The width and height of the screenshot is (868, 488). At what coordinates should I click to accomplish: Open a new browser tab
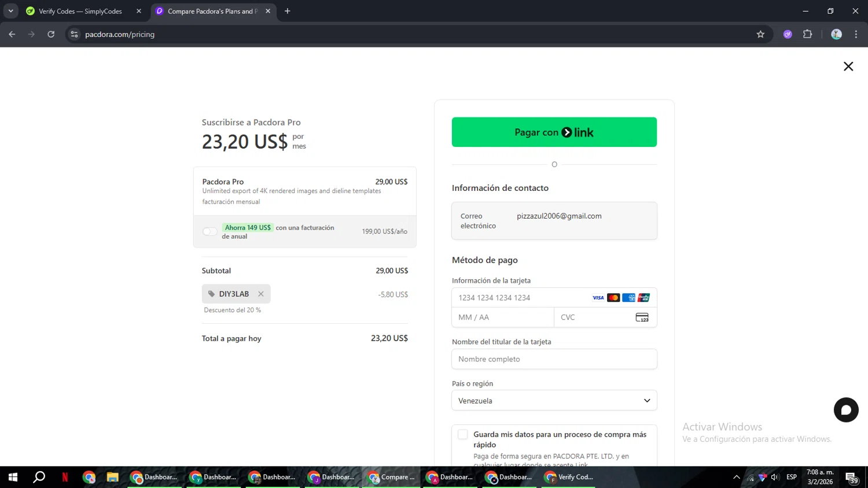coord(288,11)
